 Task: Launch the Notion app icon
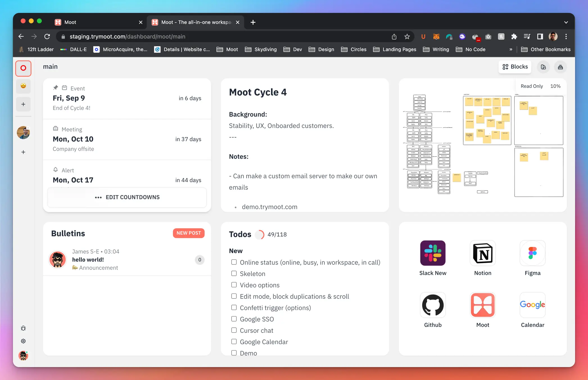click(x=483, y=253)
